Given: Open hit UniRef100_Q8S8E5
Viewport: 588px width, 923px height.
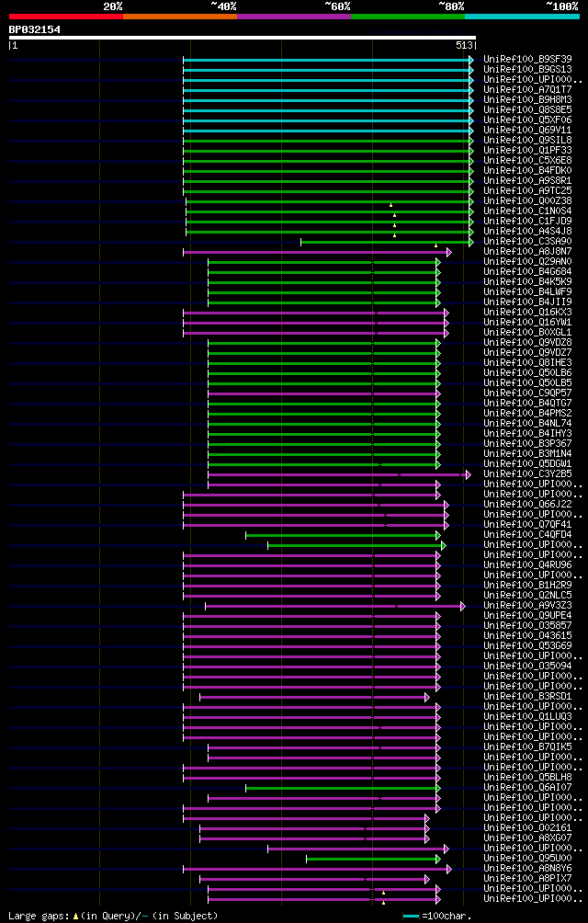Looking at the screenshot, I should tap(527, 110).
